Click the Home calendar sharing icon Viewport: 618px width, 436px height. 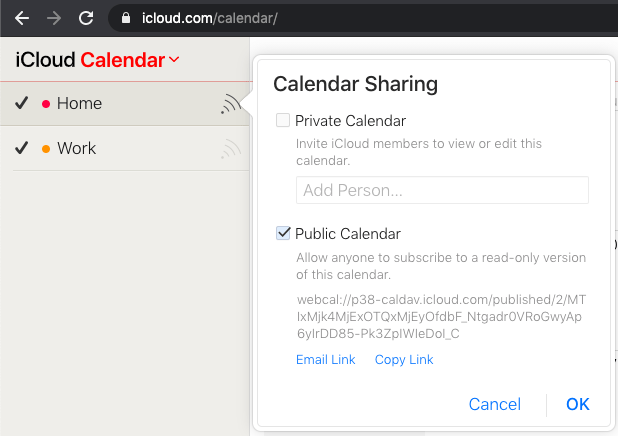tap(230, 104)
